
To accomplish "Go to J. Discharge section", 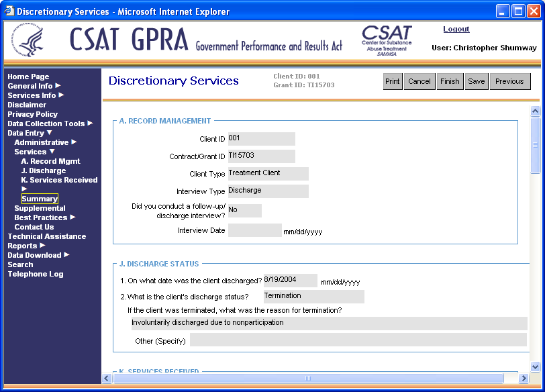I will tap(43, 170).
